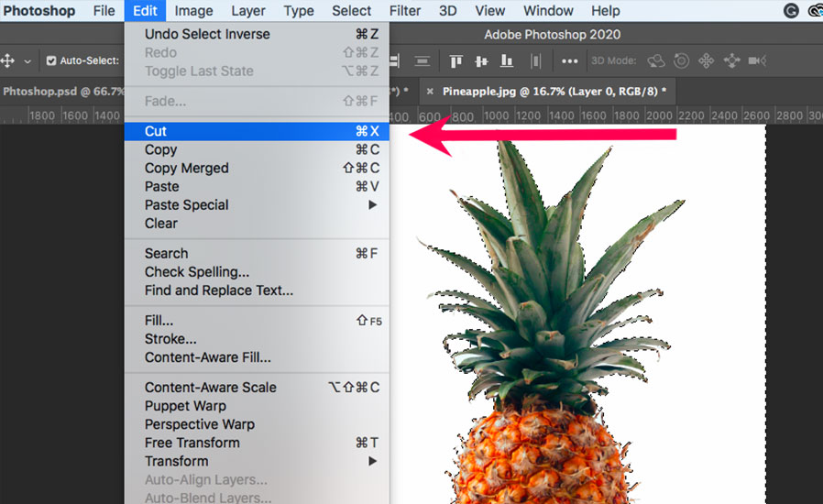Screen dimensions: 823x504
Task: Click the Distribute vertical centers icon
Action: tap(422, 60)
